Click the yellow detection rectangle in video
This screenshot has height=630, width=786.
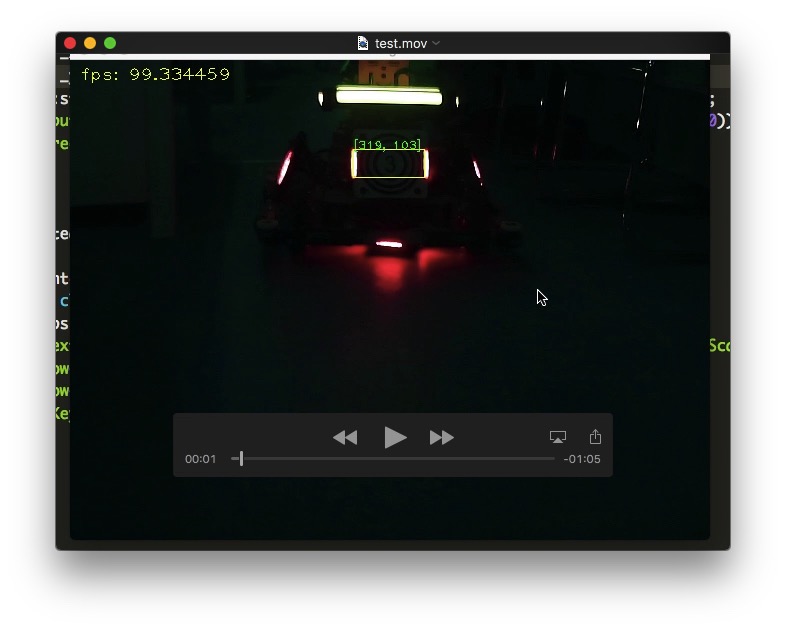(x=389, y=163)
